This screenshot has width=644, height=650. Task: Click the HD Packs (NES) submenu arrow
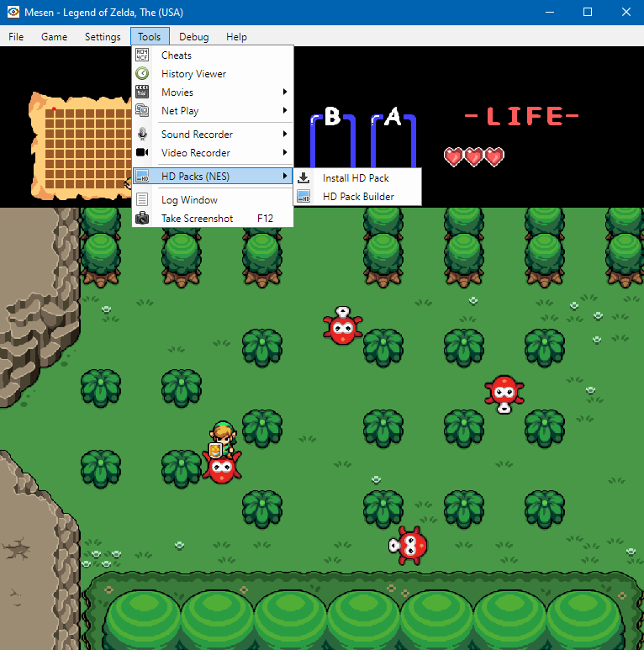tap(285, 176)
